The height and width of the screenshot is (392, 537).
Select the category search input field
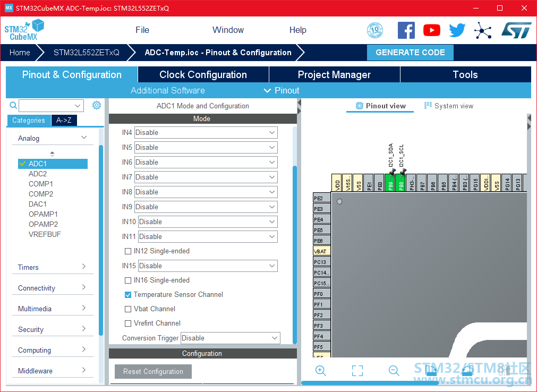51,106
